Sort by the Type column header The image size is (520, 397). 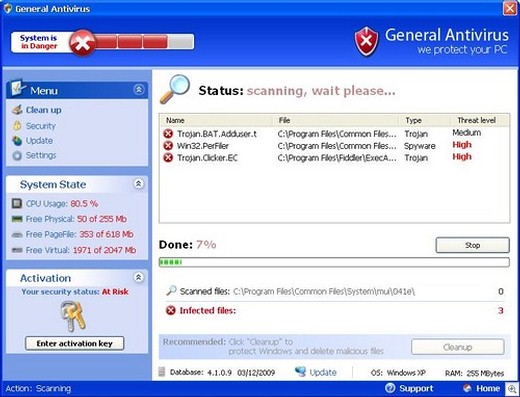click(425, 120)
